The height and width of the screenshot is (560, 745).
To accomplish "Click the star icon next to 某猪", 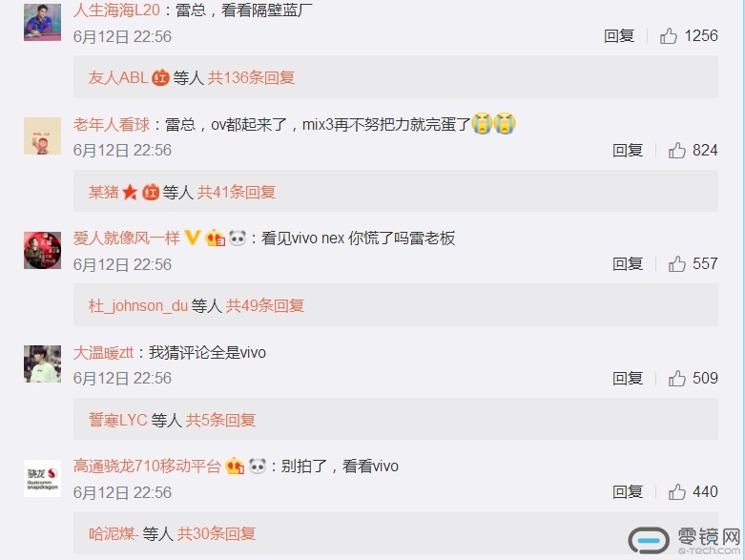I will coord(130,192).
